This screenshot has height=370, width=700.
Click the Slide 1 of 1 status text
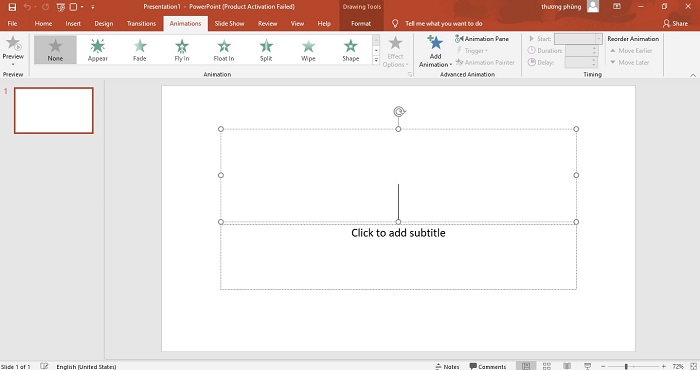click(16, 366)
